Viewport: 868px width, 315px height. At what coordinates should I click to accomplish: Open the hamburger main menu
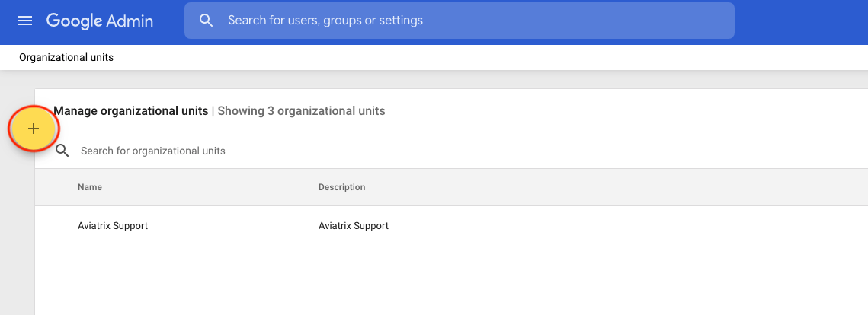pyautogui.click(x=25, y=21)
